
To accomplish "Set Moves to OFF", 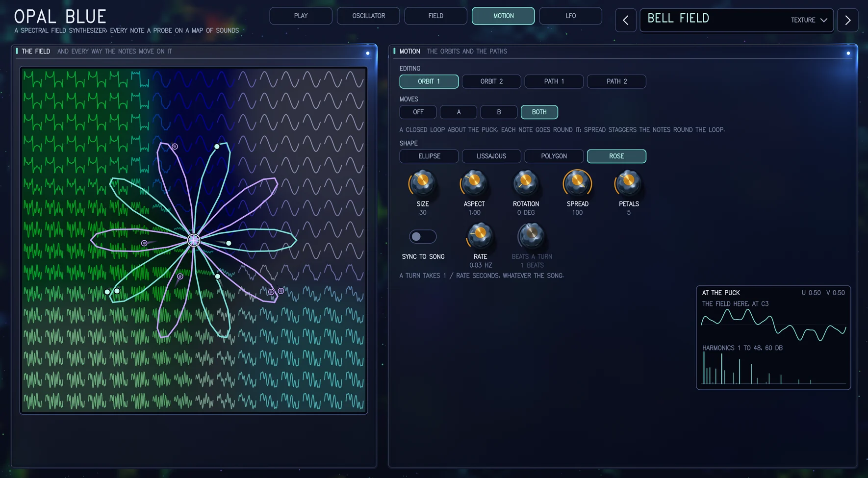I will point(418,112).
